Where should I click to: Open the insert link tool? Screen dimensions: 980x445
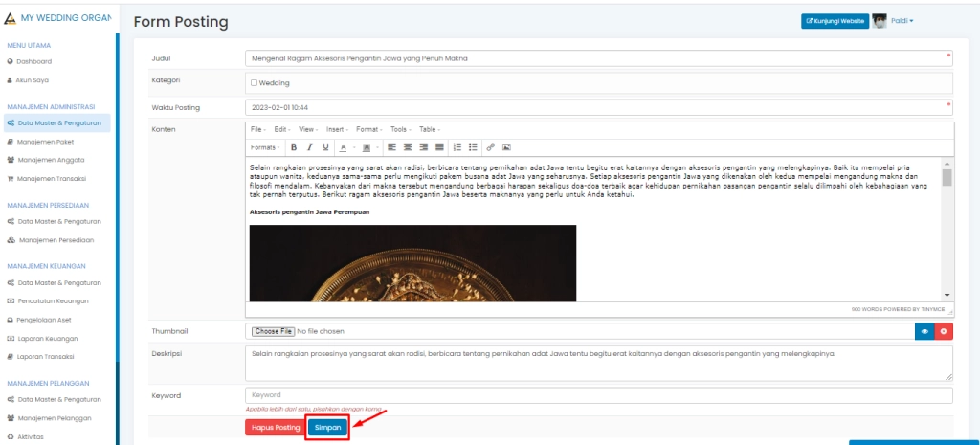491,147
